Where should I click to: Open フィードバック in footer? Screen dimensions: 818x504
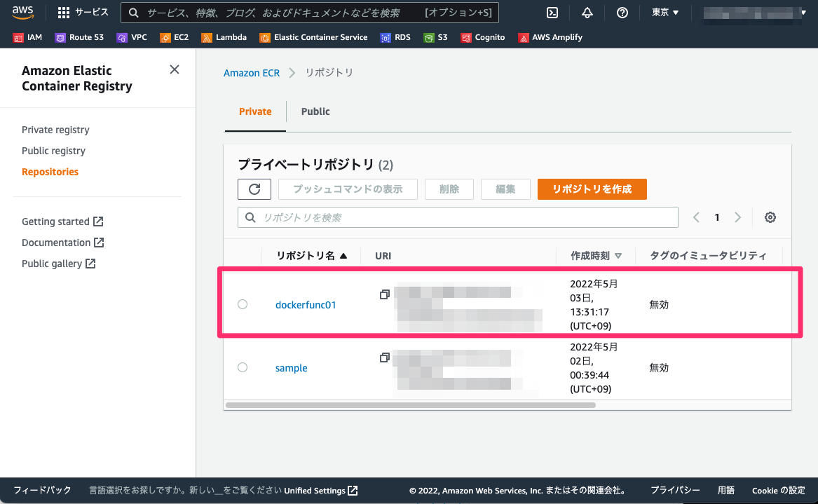(x=42, y=491)
